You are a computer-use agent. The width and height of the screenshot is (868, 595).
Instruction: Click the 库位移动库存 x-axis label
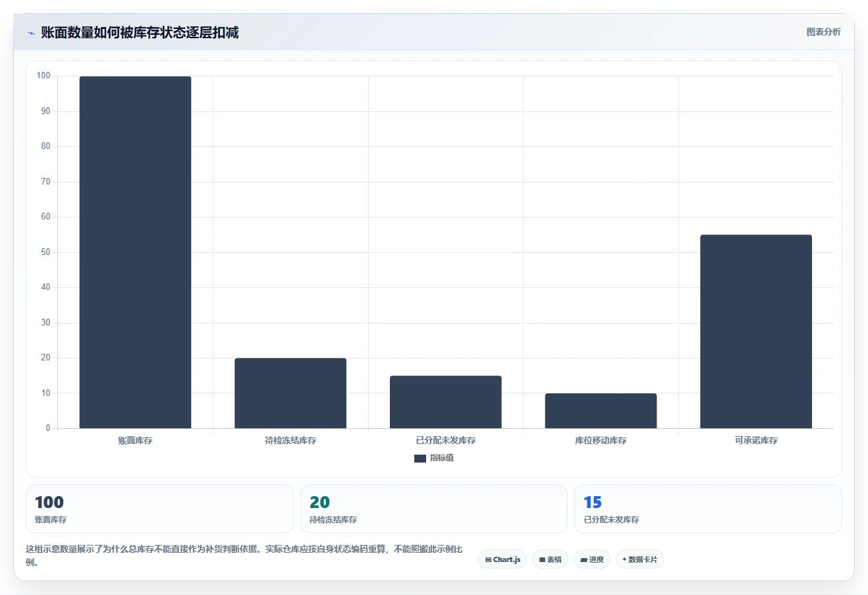point(601,440)
